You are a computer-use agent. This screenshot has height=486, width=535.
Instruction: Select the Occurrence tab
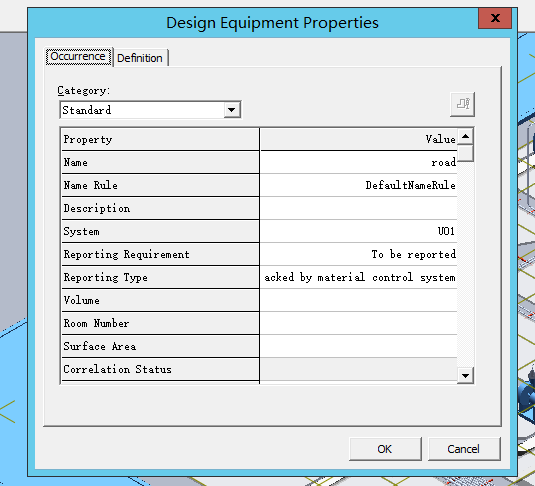coord(78,56)
